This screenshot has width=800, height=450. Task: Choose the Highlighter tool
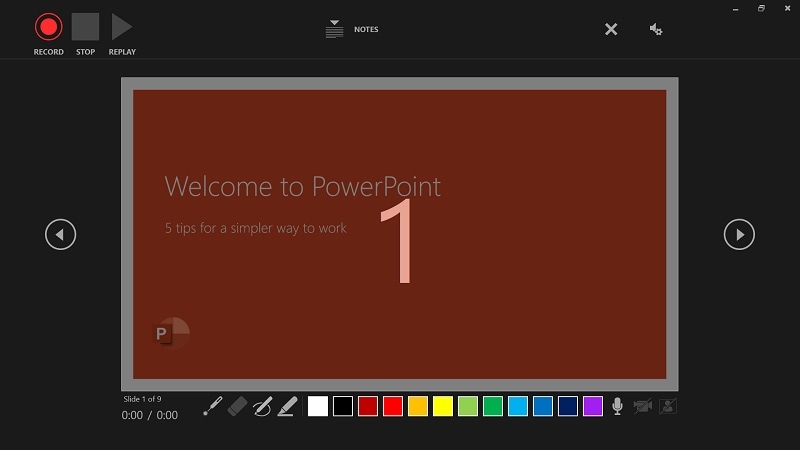click(x=287, y=406)
